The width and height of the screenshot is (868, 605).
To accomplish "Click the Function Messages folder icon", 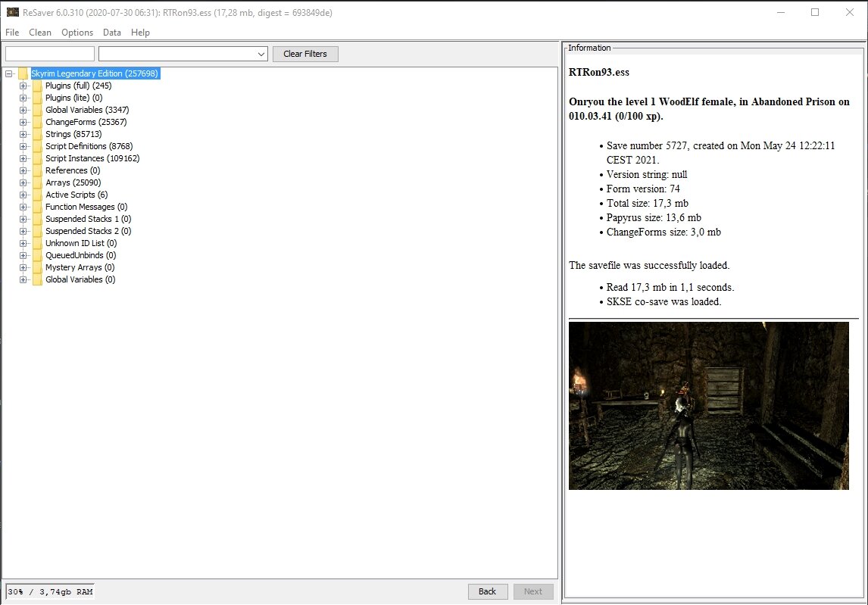I will tap(37, 207).
